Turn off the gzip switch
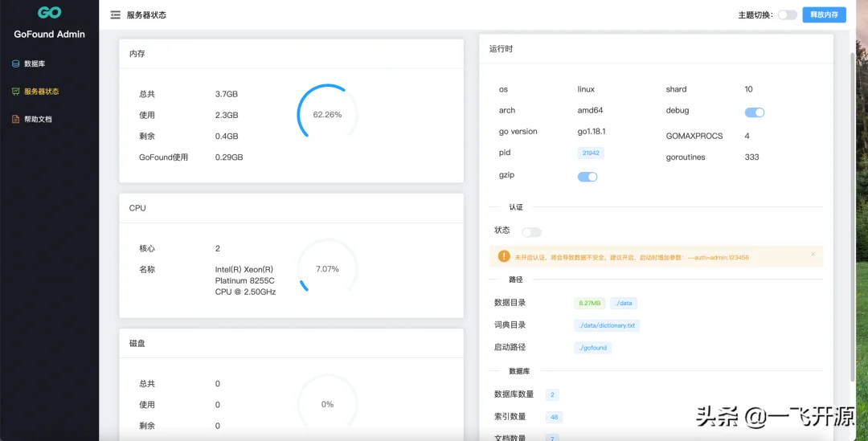868x441 pixels. (588, 177)
